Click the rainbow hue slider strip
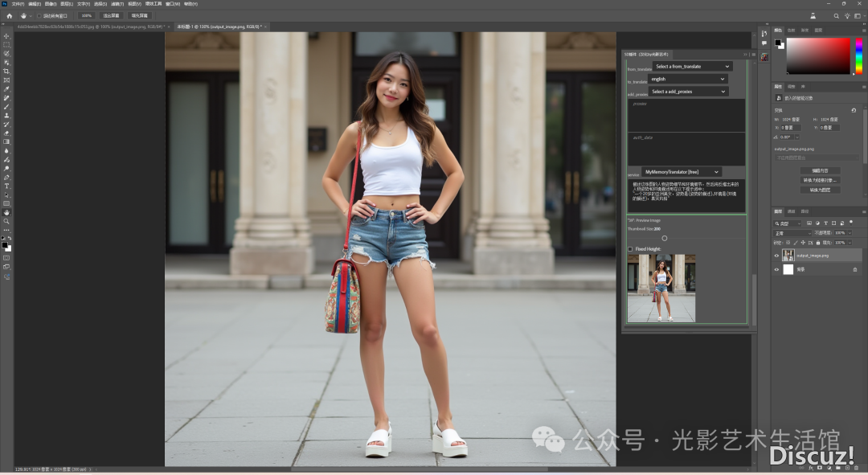This screenshot has height=475, width=868. (858, 56)
